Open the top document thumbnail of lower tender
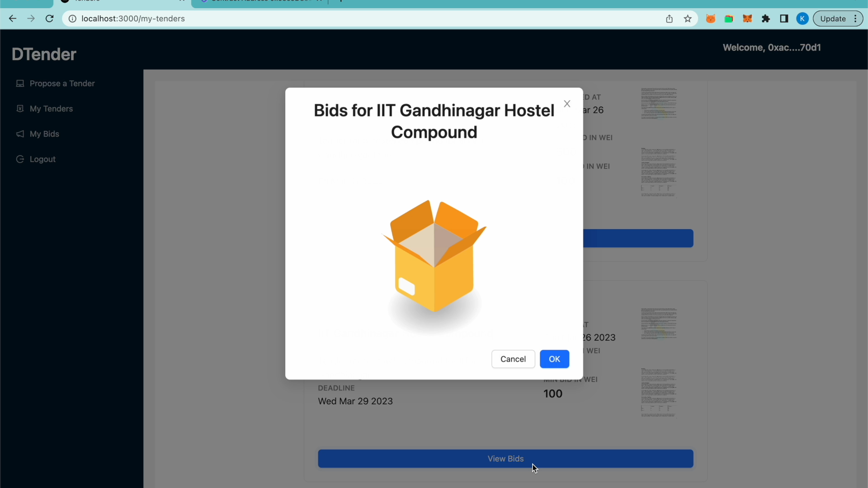 [x=659, y=324]
